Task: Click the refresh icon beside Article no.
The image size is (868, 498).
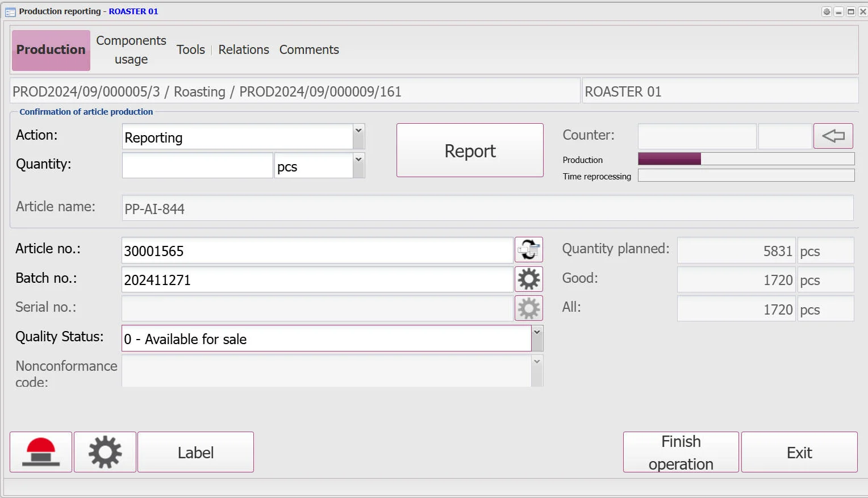Action: 528,250
